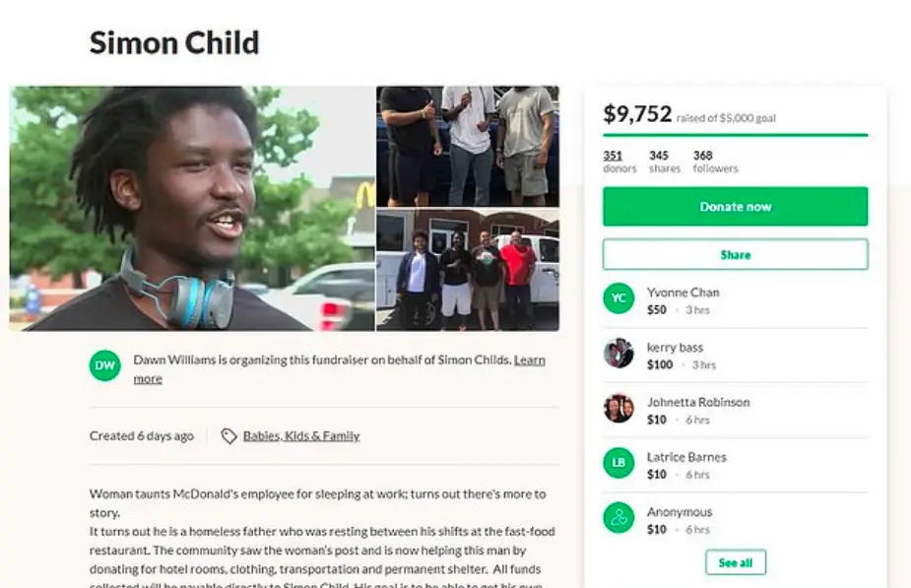Click the Yvonne Chan $50 donation entry
The image size is (911, 588).
tap(735, 300)
